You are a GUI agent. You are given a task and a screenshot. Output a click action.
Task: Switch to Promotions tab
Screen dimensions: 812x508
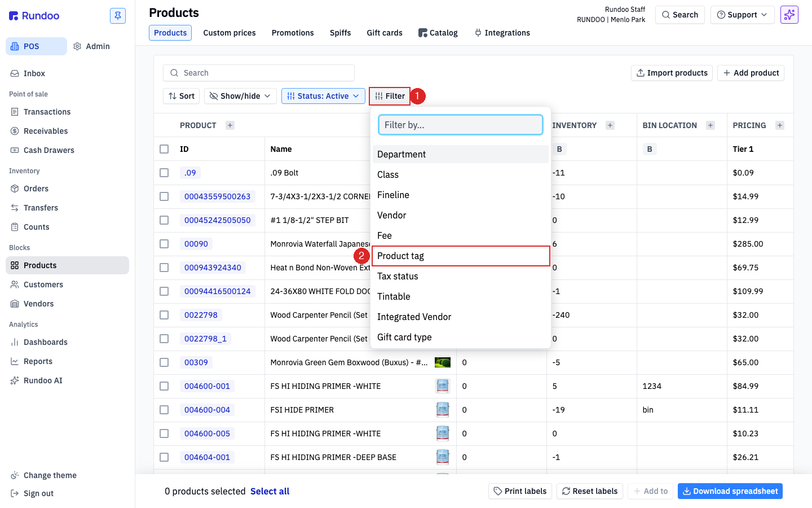[293, 33]
